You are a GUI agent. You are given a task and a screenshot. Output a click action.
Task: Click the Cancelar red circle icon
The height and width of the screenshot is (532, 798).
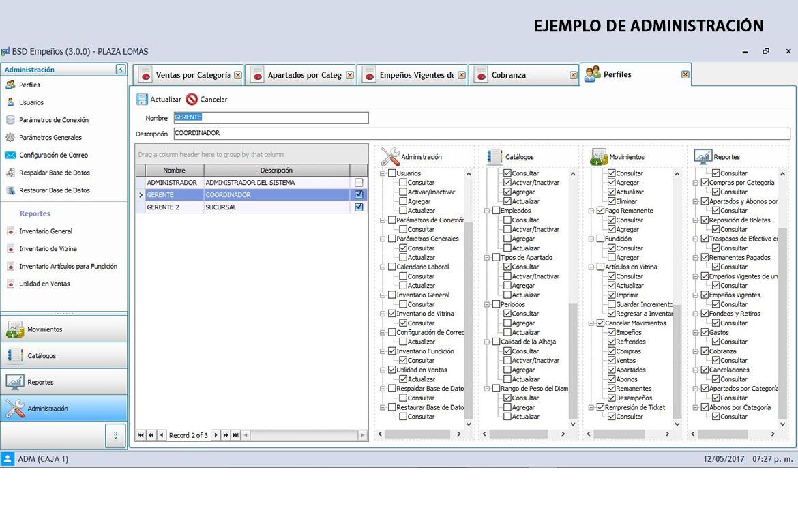pyautogui.click(x=192, y=100)
